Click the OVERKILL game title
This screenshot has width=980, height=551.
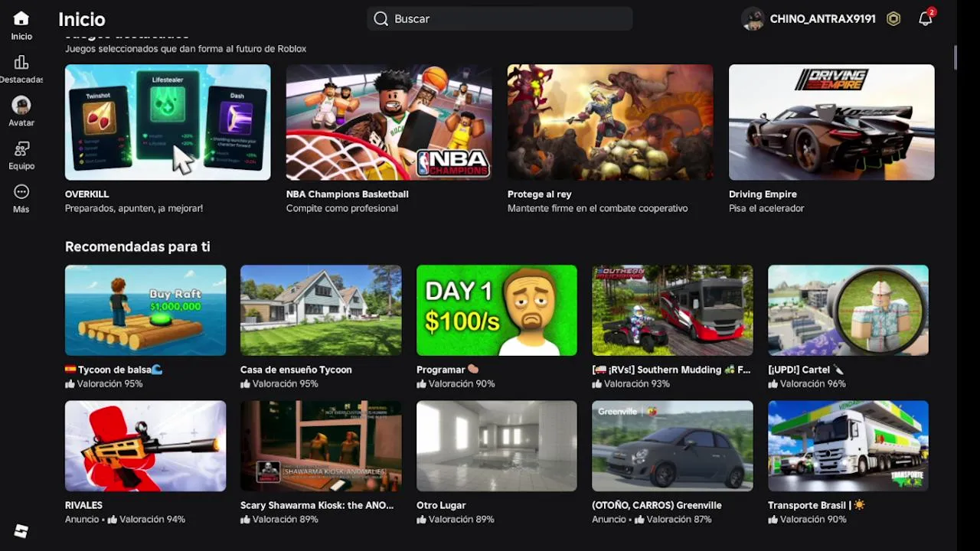(x=87, y=194)
